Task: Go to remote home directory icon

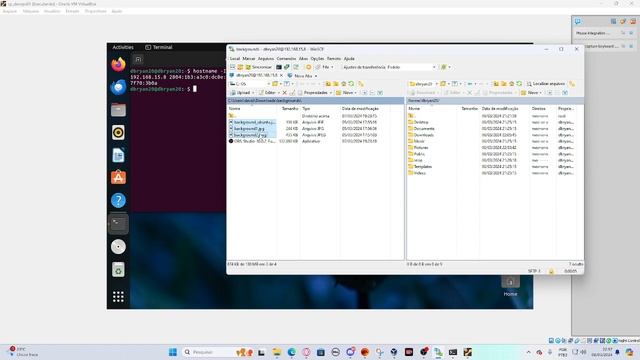Action: coord(511,84)
